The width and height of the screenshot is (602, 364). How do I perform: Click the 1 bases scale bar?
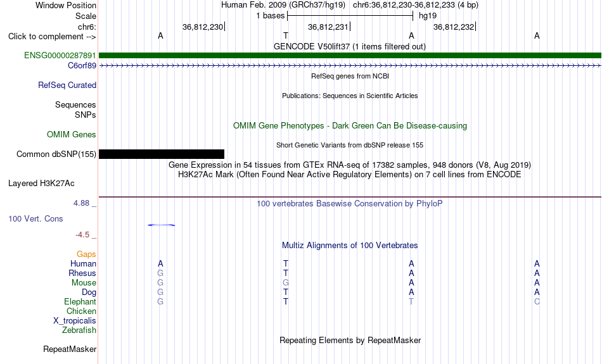(x=350, y=16)
